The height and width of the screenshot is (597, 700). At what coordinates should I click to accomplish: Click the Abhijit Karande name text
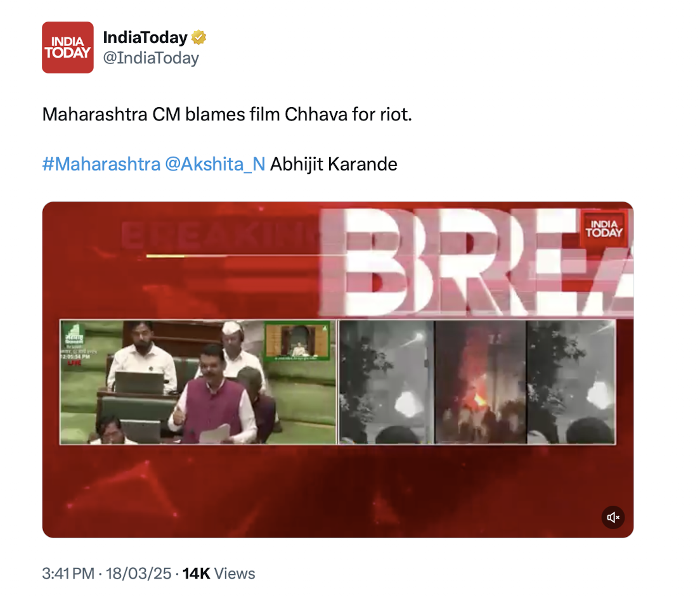pos(334,164)
